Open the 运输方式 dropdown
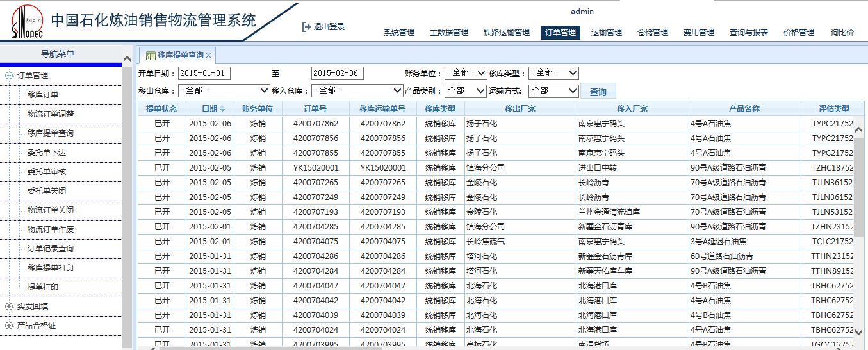 pos(553,91)
